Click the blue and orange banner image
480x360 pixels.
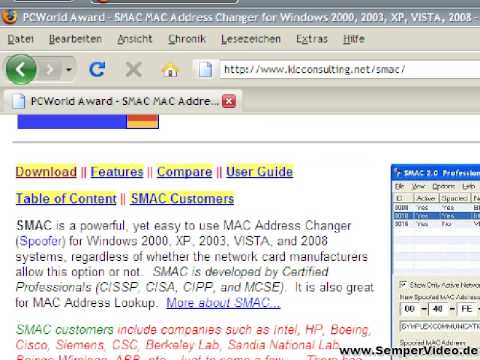pos(88,121)
